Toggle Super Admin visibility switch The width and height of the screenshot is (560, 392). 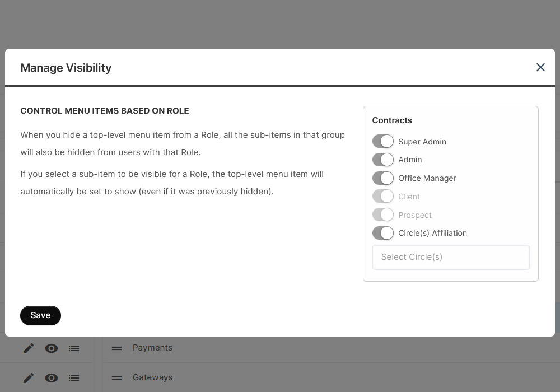point(383,142)
